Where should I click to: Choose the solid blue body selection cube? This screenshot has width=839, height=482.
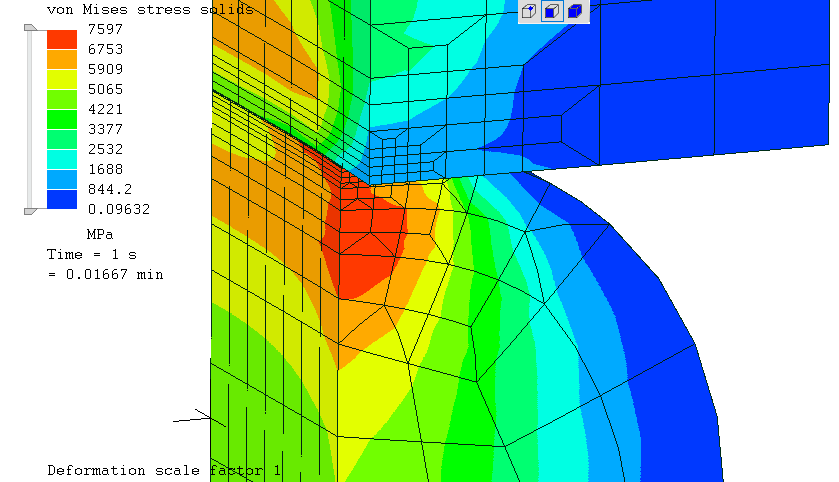(575, 11)
